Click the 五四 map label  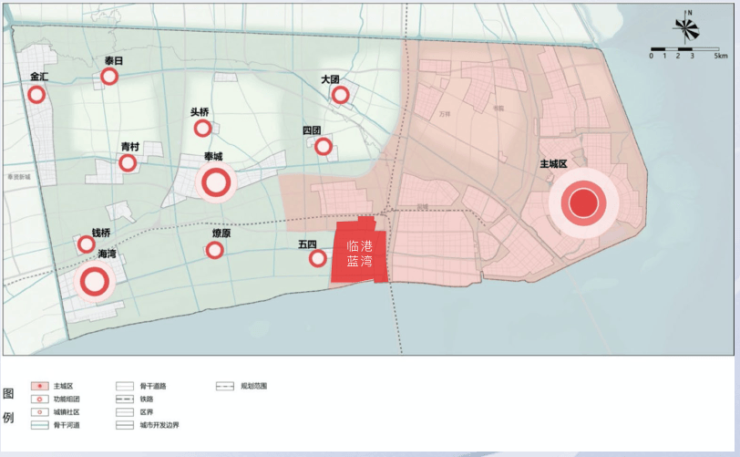(x=307, y=244)
